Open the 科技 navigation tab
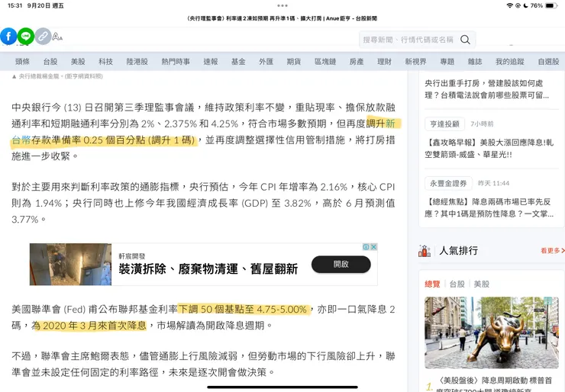 [106, 62]
